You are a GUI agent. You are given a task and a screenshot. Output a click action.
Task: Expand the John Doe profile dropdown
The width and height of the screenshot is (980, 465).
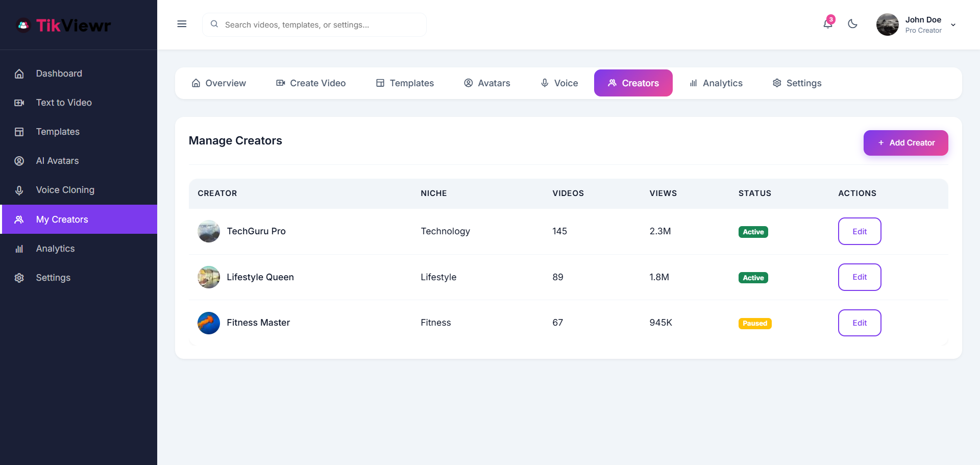click(x=952, y=25)
